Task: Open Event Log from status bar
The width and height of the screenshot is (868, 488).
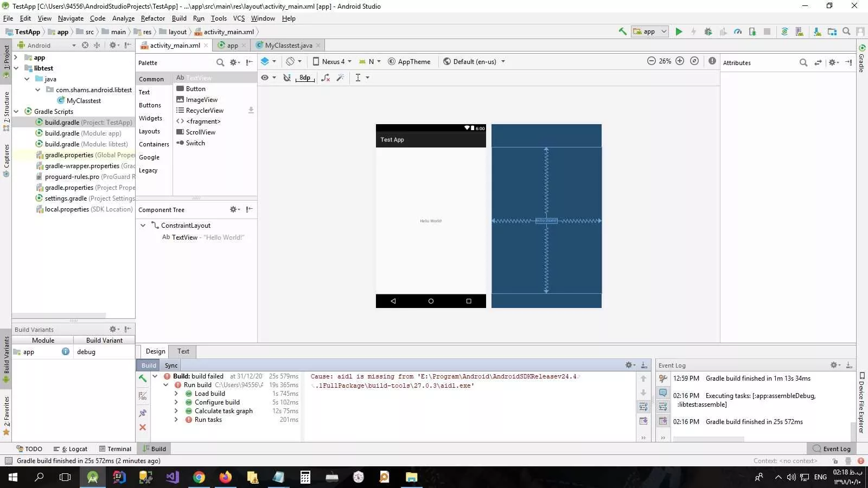Action: pyautogui.click(x=832, y=449)
